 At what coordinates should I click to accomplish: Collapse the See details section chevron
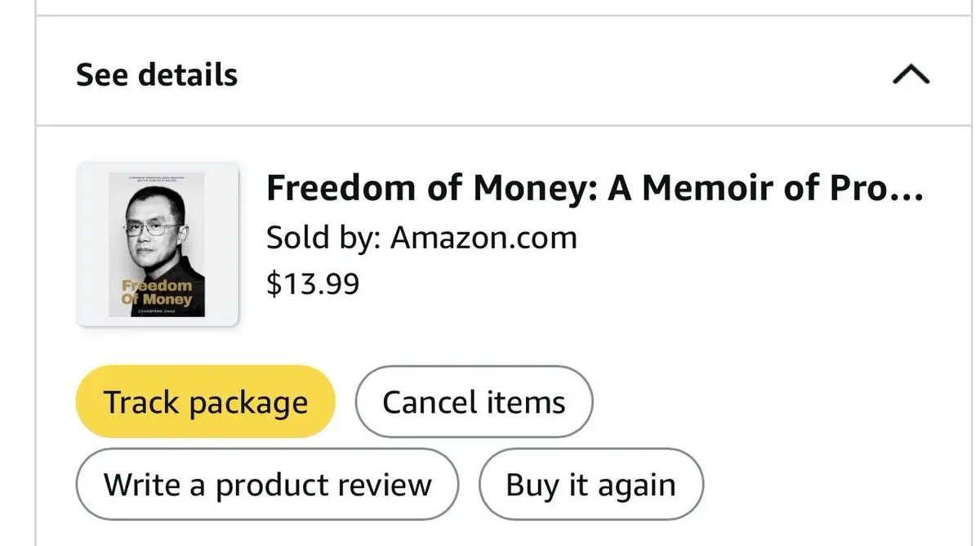pyautogui.click(x=911, y=75)
